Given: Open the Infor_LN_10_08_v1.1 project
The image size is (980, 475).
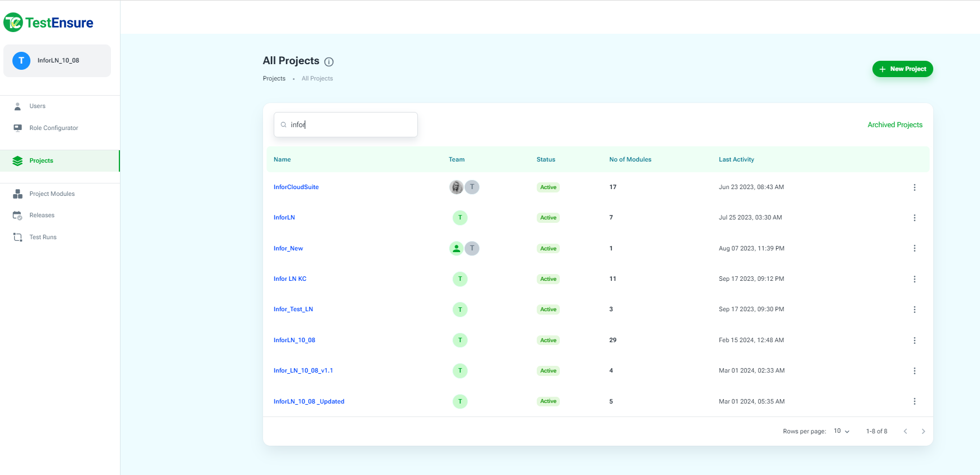Looking at the screenshot, I should (x=304, y=370).
